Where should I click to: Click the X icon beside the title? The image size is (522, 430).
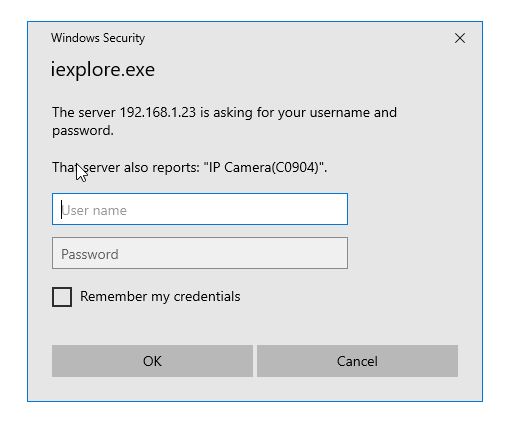pos(460,38)
